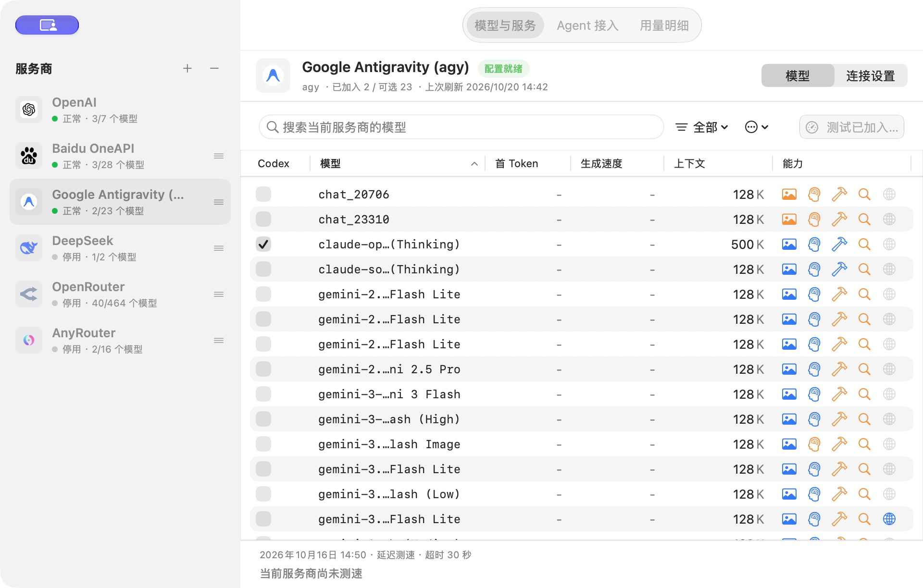This screenshot has width=923, height=588.
Task: Click the search capability icon for claude-so…(Thinking)
Action: pos(864,269)
